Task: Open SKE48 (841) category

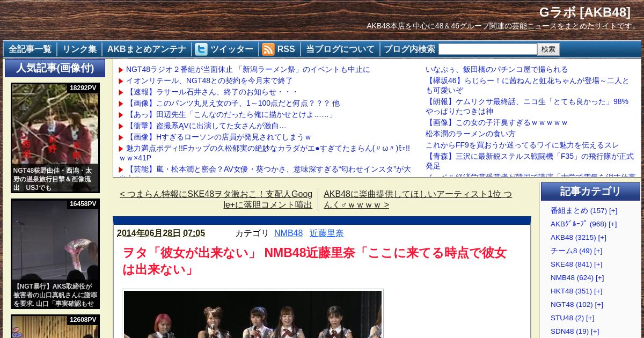Action: tap(572, 264)
